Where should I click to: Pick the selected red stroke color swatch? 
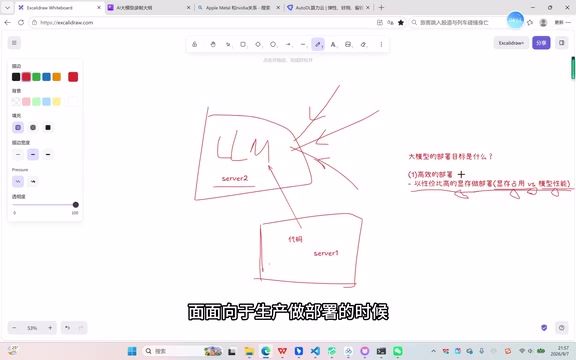coord(26,77)
